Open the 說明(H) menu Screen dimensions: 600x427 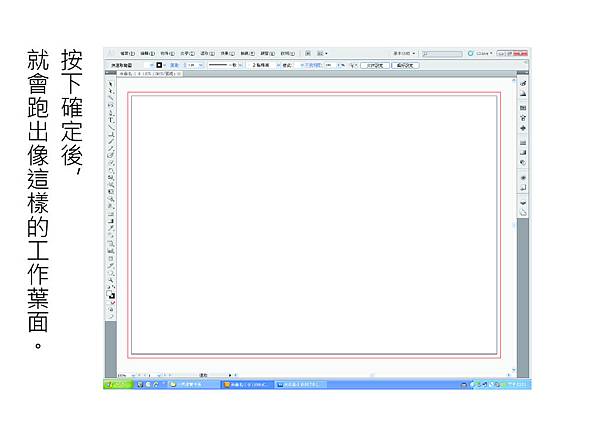[x=287, y=54]
